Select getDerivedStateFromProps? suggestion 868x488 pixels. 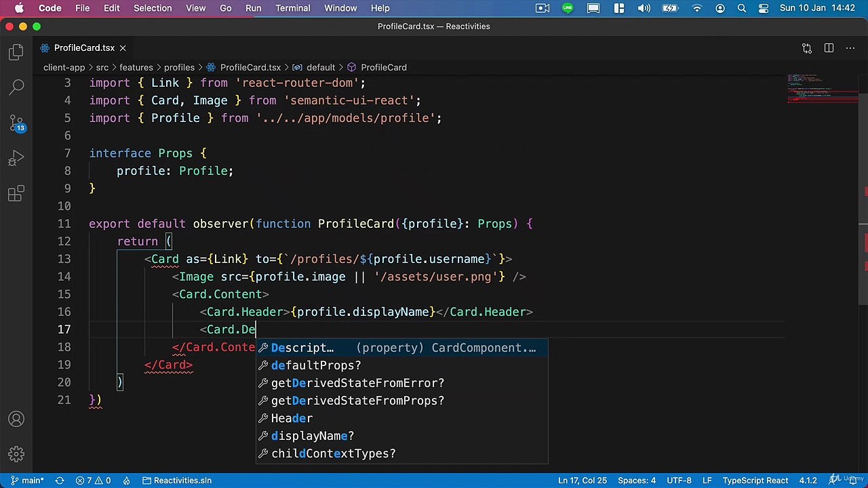click(x=401, y=401)
